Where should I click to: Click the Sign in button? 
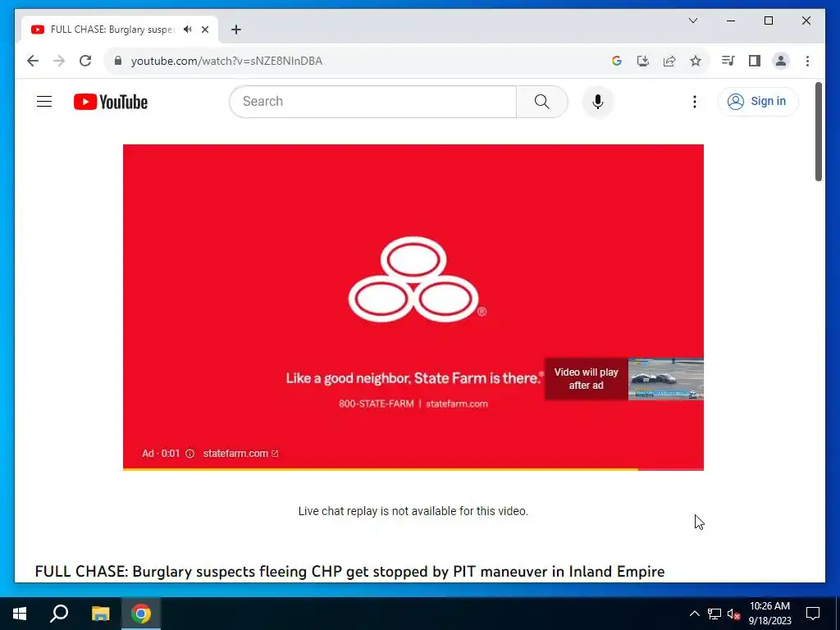[757, 101]
